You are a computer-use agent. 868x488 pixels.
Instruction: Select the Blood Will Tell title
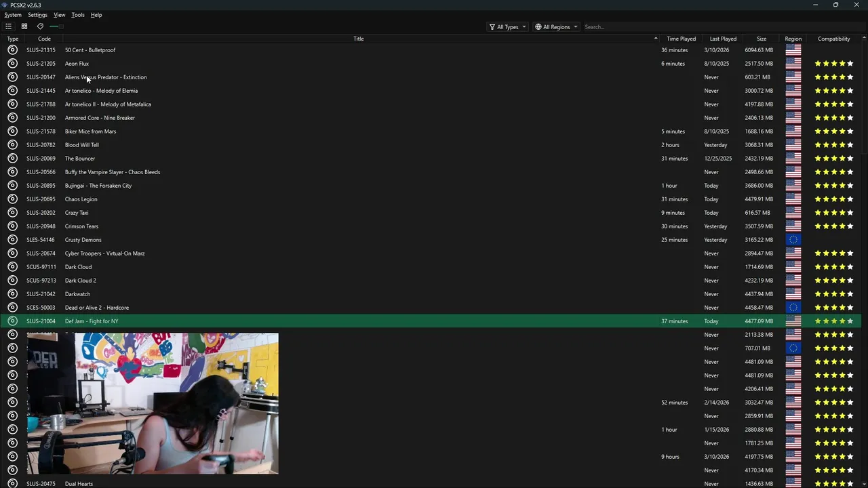point(82,145)
